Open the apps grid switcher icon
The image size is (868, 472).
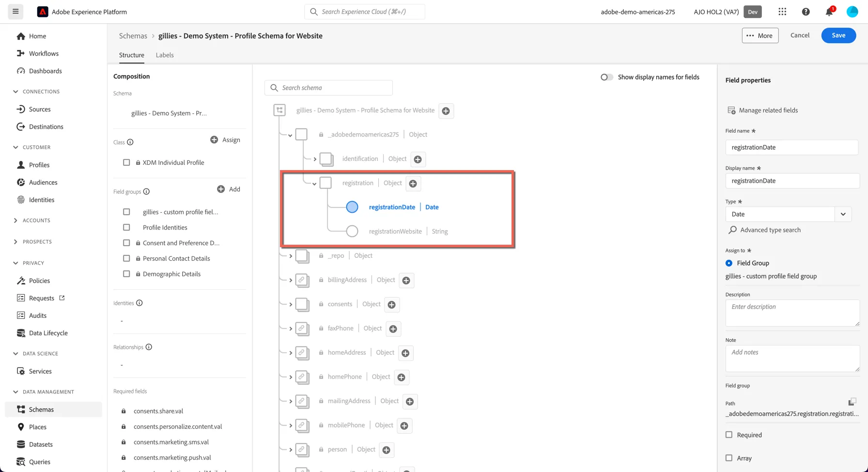pyautogui.click(x=782, y=12)
